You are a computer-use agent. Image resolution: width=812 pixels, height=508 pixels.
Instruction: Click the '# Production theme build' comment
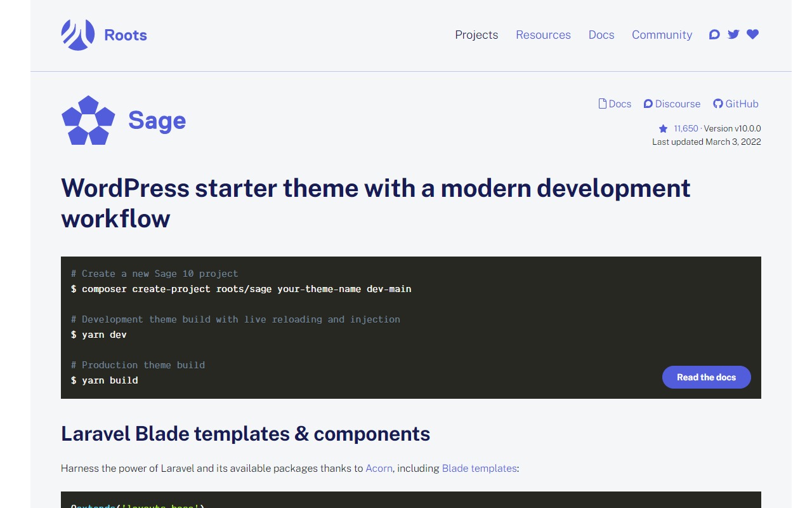tap(138, 365)
